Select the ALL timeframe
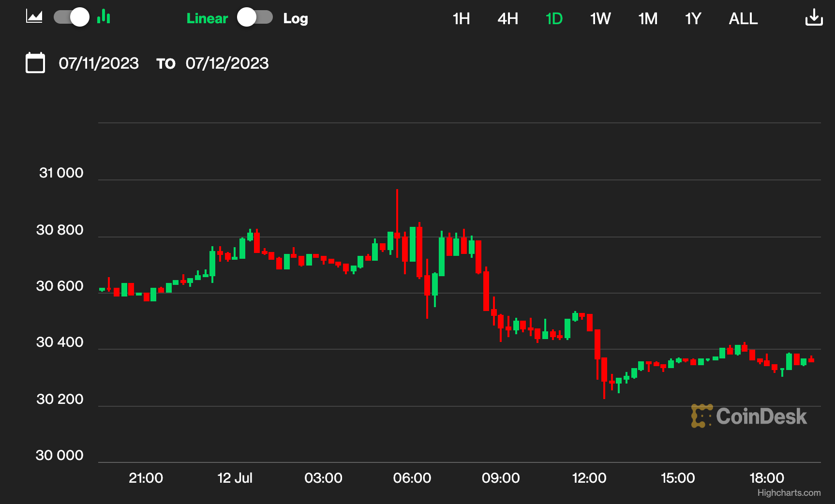Viewport: 835px width, 504px height. [743, 18]
